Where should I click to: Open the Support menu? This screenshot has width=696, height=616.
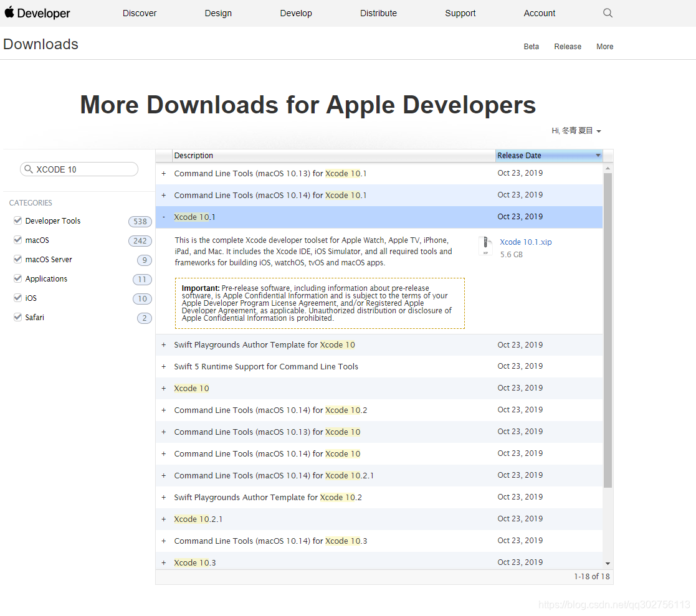(x=460, y=13)
